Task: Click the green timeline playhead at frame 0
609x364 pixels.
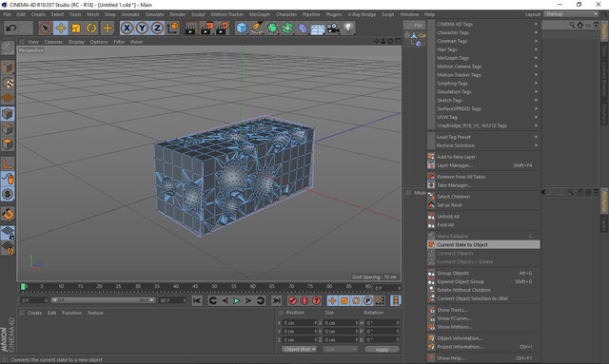Action: (23, 286)
